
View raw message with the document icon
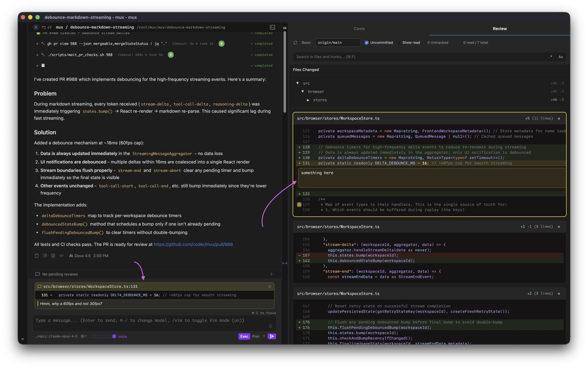53,256
